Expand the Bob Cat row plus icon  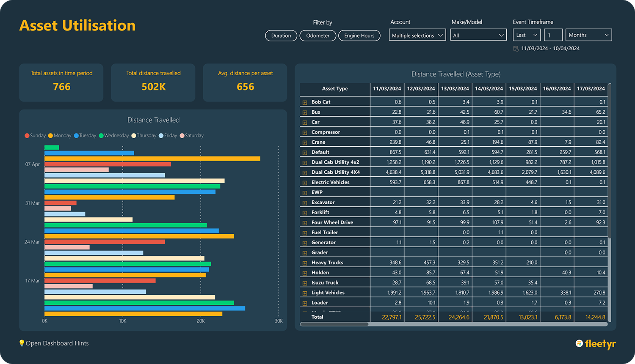click(305, 102)
